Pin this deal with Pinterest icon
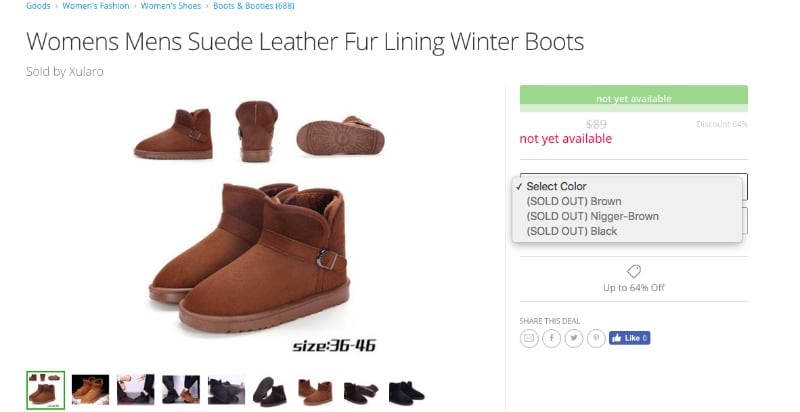Viewport: 800px width, 412px height. (596, 338)
